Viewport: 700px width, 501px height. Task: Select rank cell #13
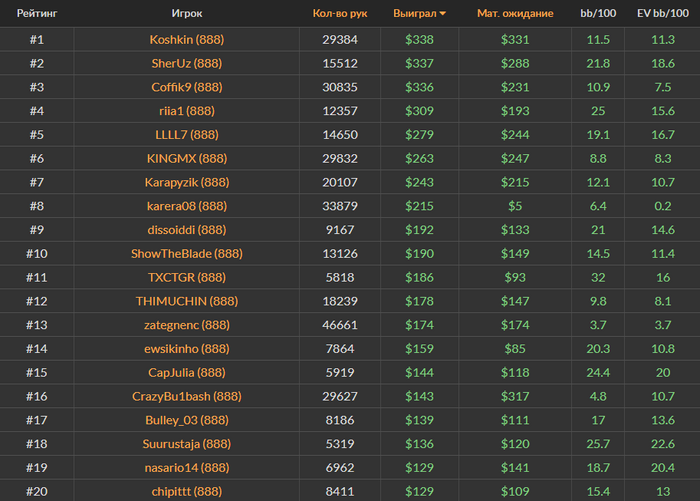pyautogui.click(x=37, y=325)
